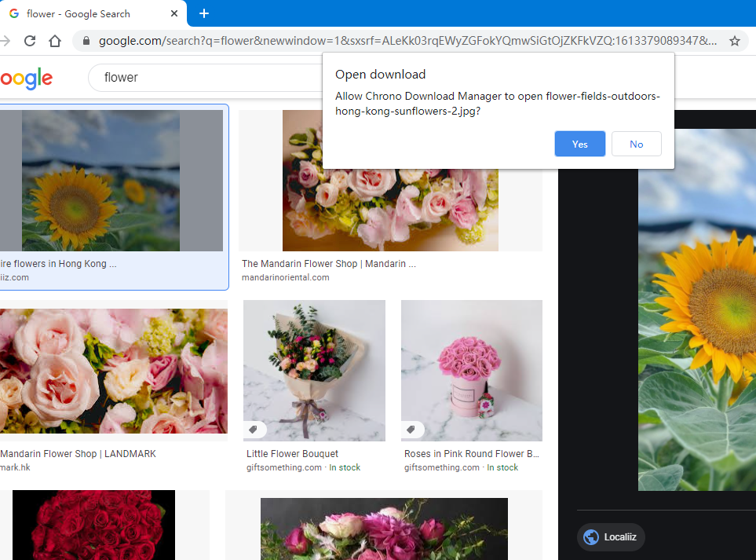Viewport: 756px width, 560px height.
Task: Reload the page with the refresh icon
Action: [x=30, y=41]
